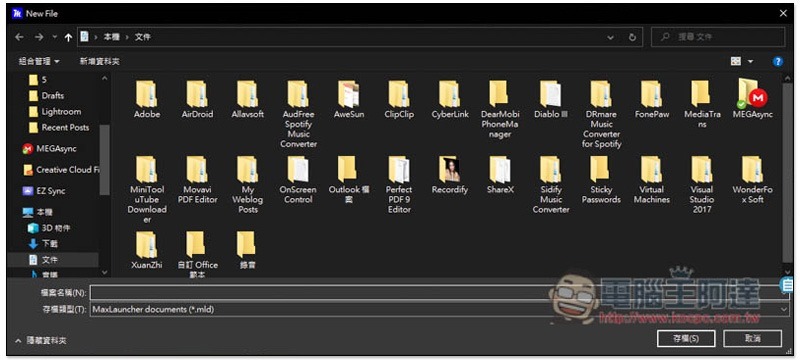Open the AirDroid folder

[197, 99]
